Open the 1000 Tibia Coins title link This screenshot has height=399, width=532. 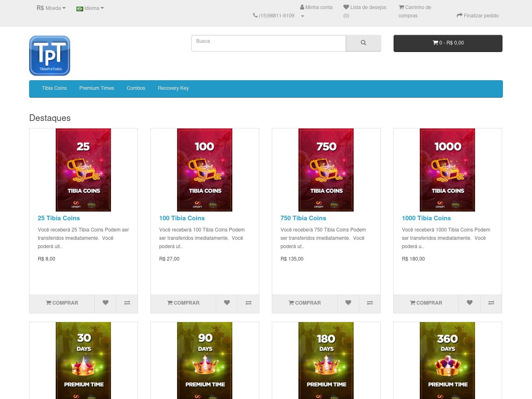[426, 218]
